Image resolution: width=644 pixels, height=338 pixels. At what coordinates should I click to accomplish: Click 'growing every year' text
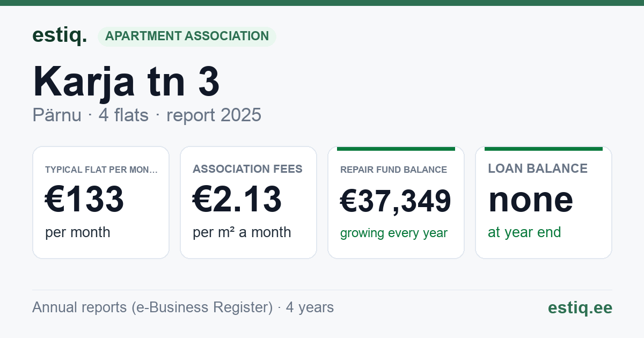pos(394,233)
